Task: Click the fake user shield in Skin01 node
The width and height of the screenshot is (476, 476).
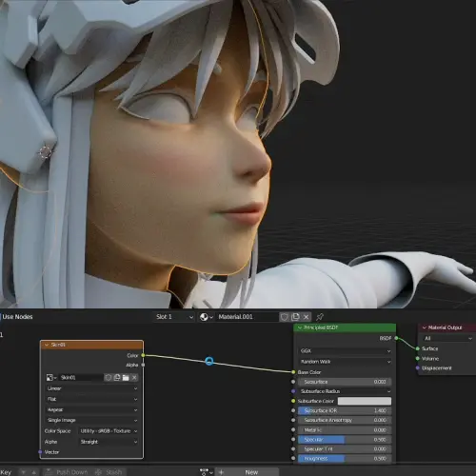Action: click(109, 377)
